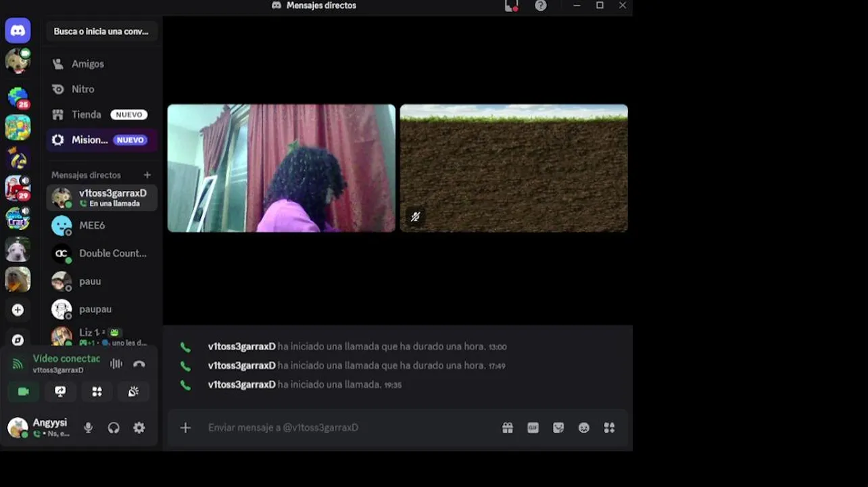Toggle the camera off
This screenshot has height=487, width=868.
(x=24, y=392)
